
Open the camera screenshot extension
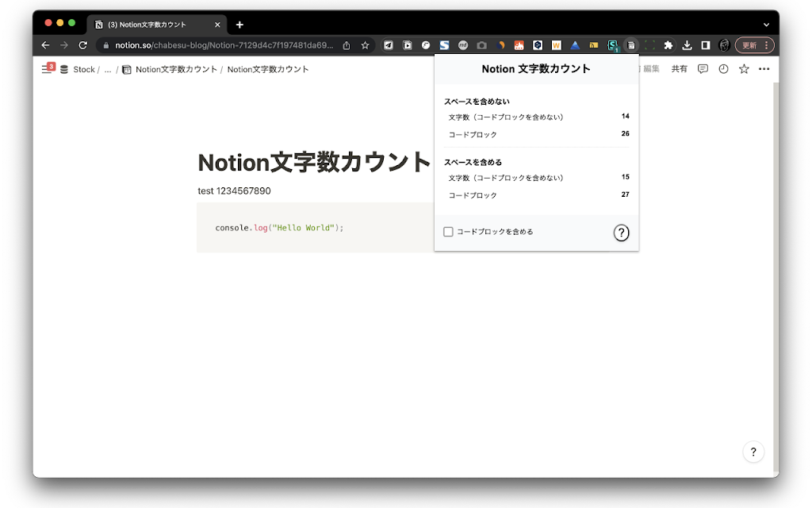click(x=481, y=45)
